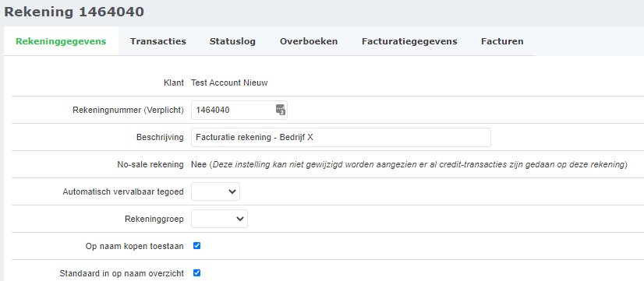
Task: Toggle the Op naam kopen toestaan checkbox
Action: point(196,246)
